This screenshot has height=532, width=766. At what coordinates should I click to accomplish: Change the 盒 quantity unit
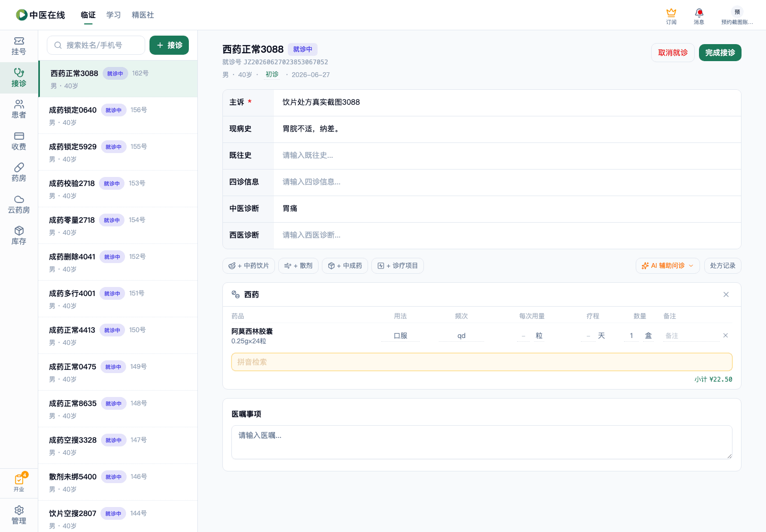tap(648, 336)
